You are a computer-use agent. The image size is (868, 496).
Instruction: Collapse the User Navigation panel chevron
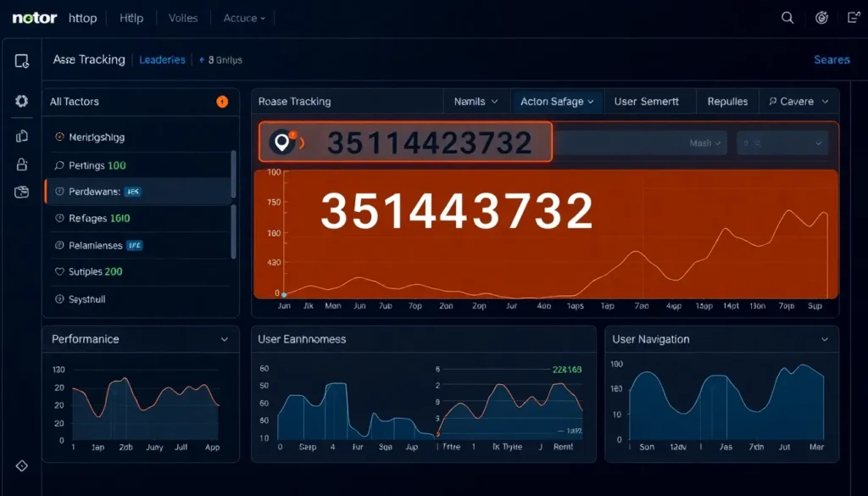[x=825, y=339]
